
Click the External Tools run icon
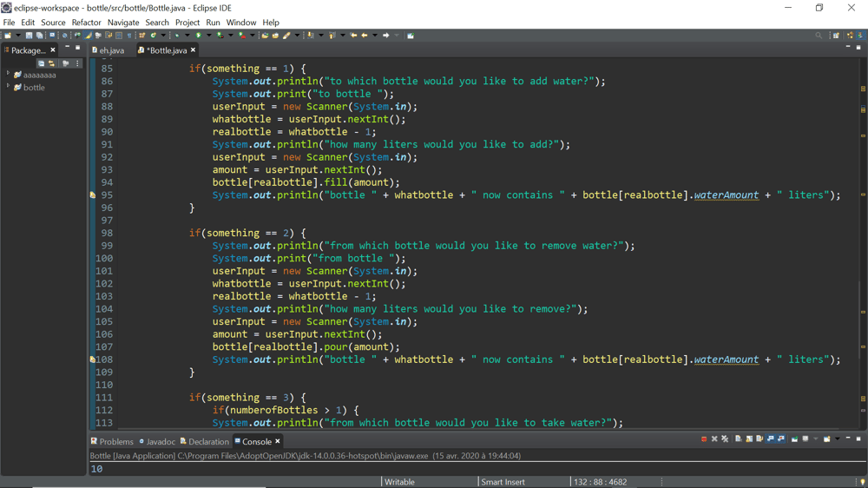point(242,36)
